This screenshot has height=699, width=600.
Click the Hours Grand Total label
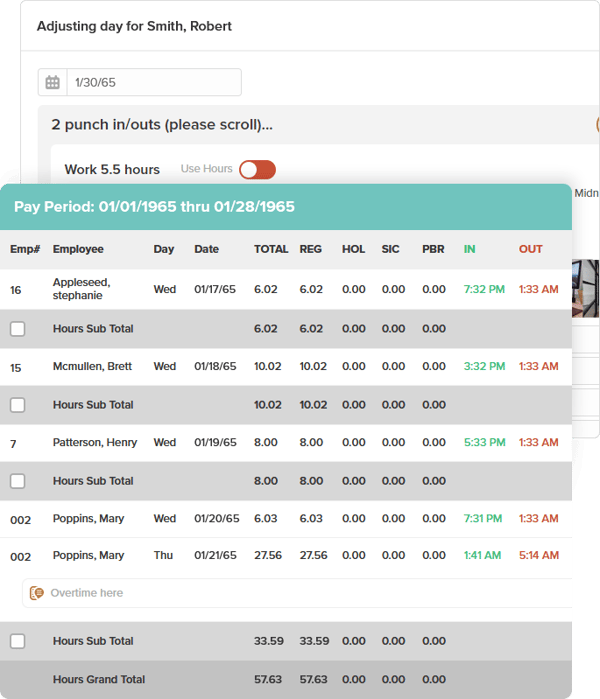[99, 679]
